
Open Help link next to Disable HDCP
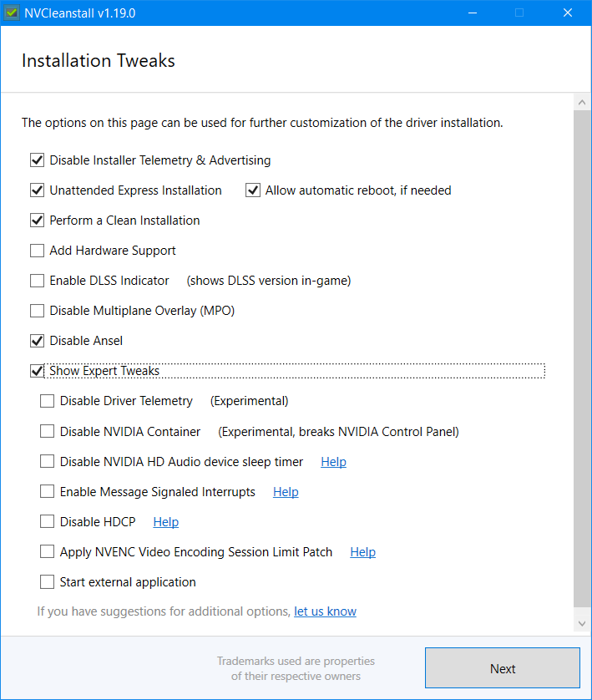coord(165,521)
